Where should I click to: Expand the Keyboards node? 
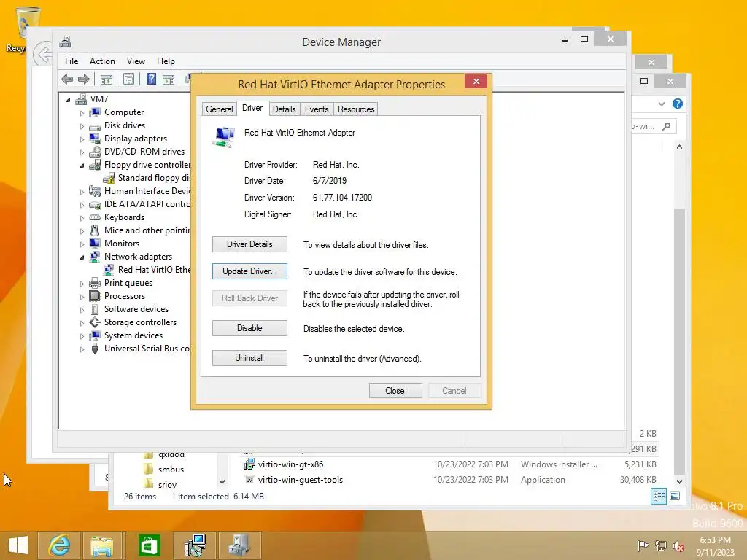82,218
